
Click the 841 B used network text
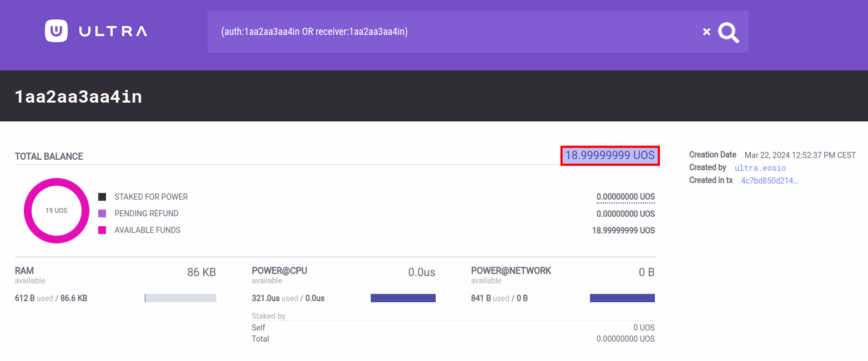(490, 298)
